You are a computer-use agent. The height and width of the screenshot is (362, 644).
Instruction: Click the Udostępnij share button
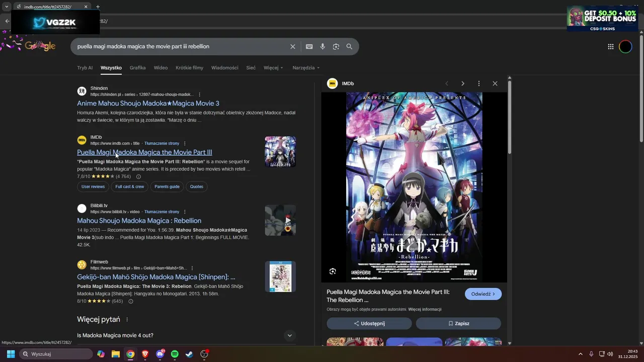click(x=369, y=323)
